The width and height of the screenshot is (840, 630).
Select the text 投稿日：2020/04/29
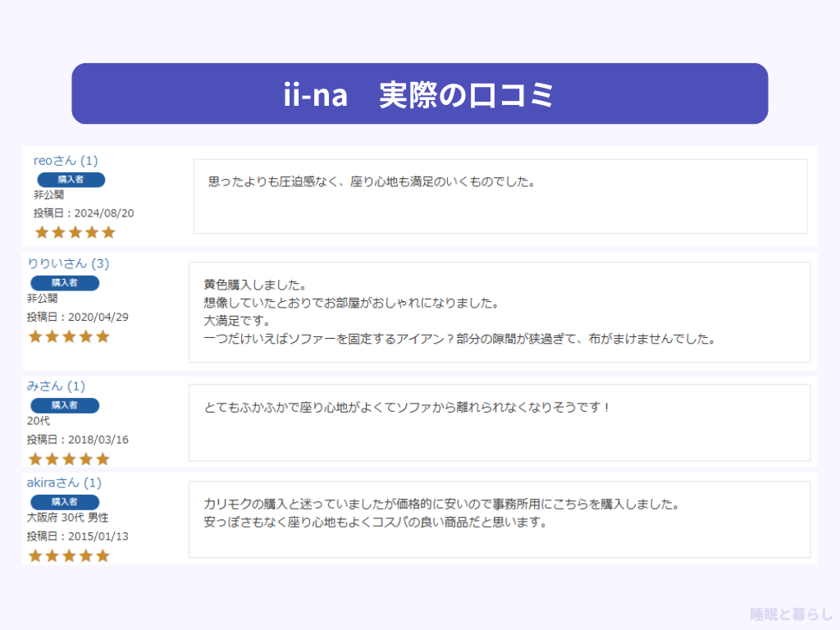[x=78, y=317]
